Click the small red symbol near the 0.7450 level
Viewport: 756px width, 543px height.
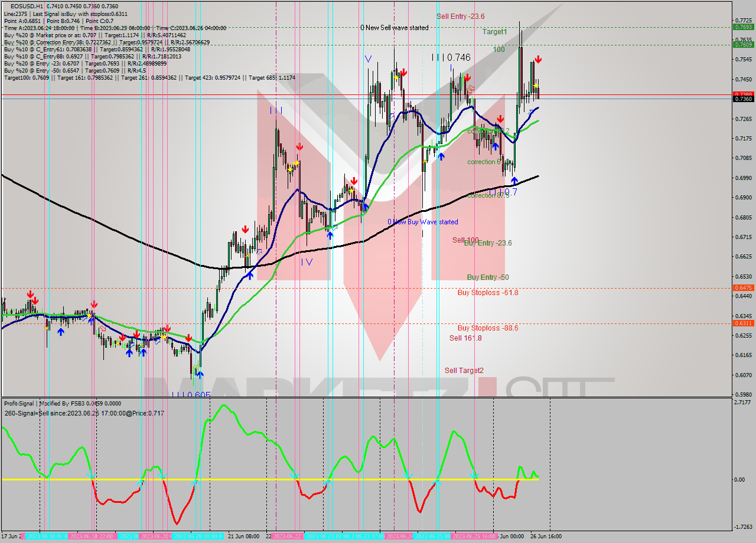(x=470, y=89)
